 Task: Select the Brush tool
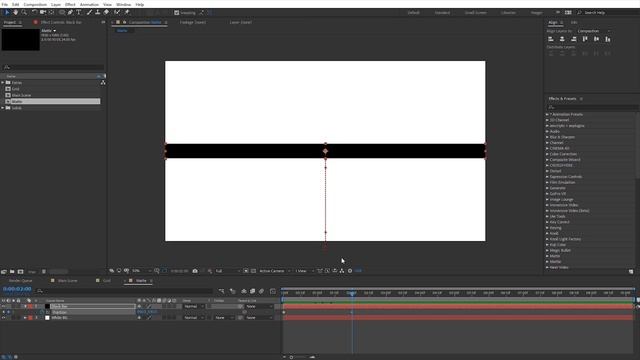tap(89, 13)
